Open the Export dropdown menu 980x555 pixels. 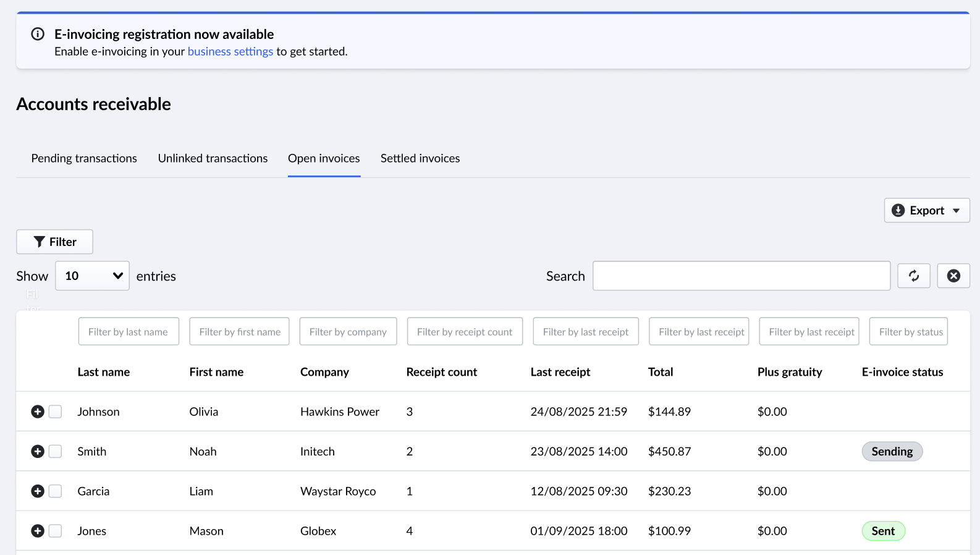click(x=926, y=210)
